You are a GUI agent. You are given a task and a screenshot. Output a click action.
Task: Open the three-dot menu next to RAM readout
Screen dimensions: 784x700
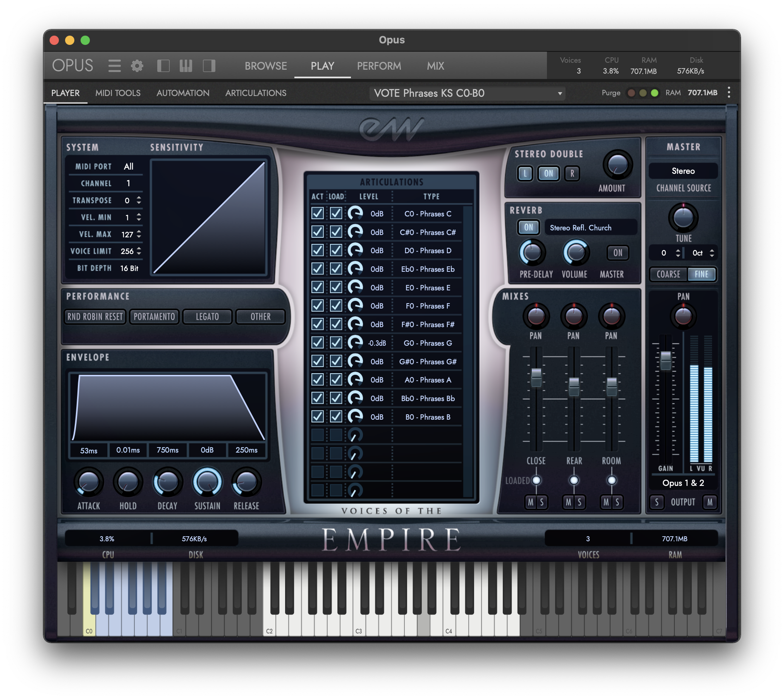tap(730, 93)
